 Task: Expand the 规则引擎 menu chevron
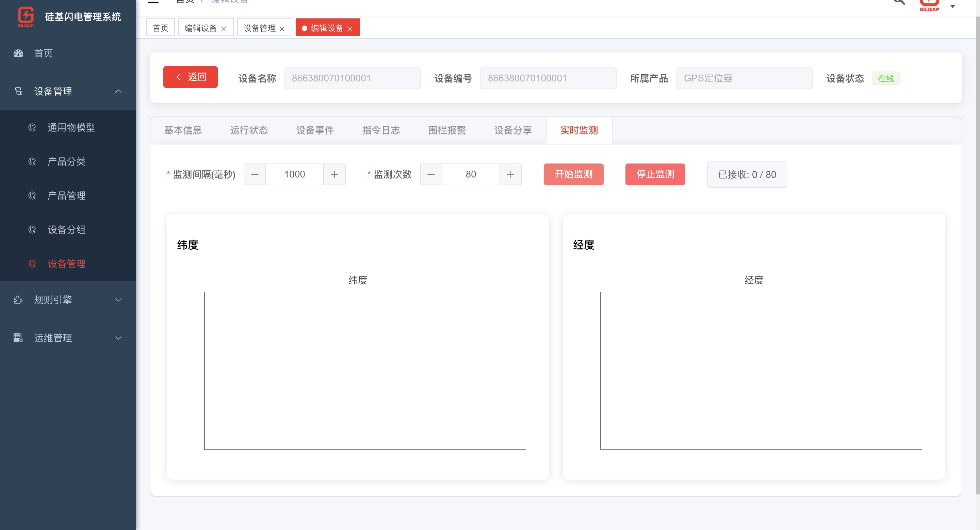click(118, 300)
